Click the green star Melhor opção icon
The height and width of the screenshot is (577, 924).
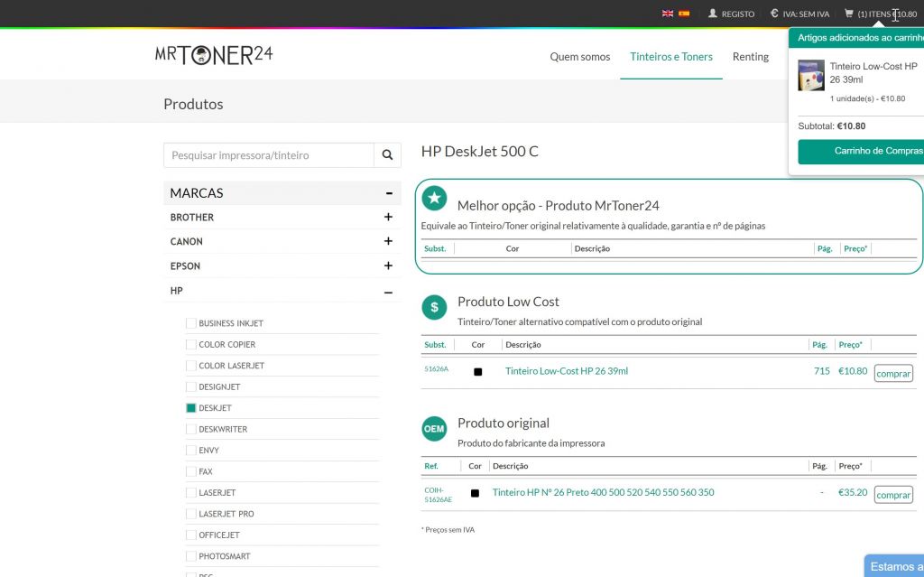point(434,198)
